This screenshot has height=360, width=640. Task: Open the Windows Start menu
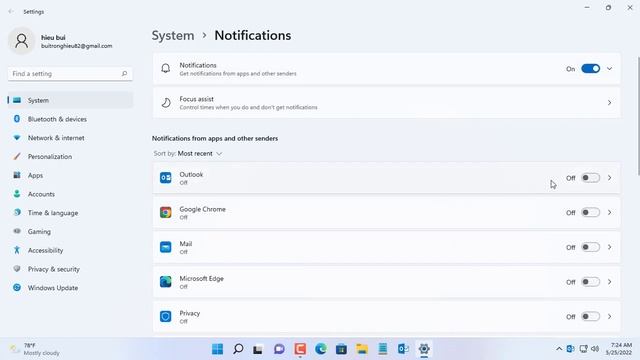[218, 349]
